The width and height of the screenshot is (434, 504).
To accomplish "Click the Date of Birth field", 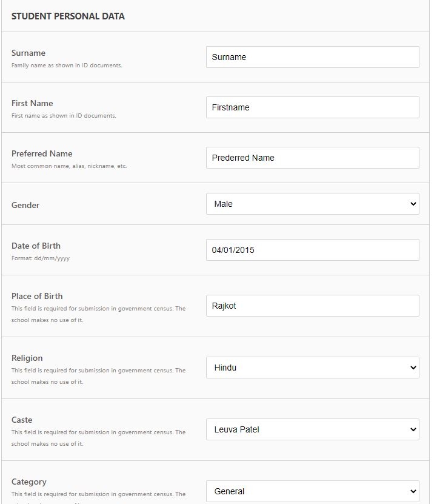I will [313, 250].
